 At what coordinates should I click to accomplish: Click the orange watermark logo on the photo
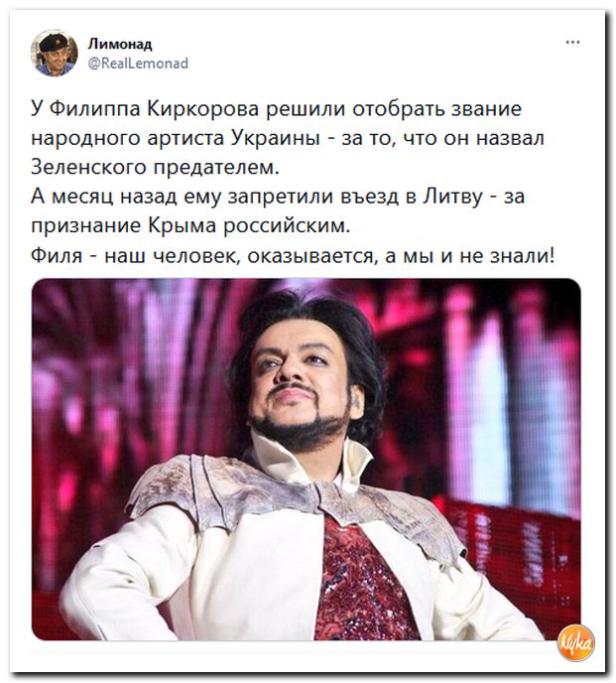(576, 642)
